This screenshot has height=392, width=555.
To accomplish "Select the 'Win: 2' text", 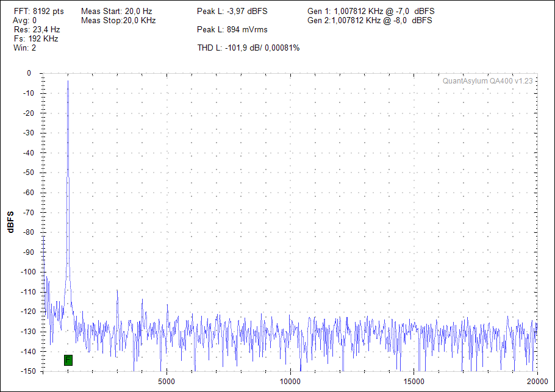I will tap(25, 48).
